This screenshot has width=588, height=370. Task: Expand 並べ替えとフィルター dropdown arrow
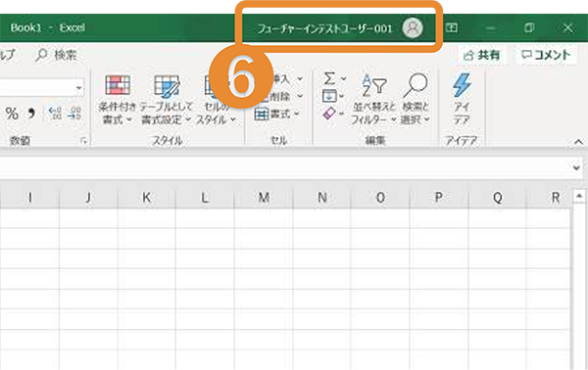pyautogui.click(x=393, y=119)
